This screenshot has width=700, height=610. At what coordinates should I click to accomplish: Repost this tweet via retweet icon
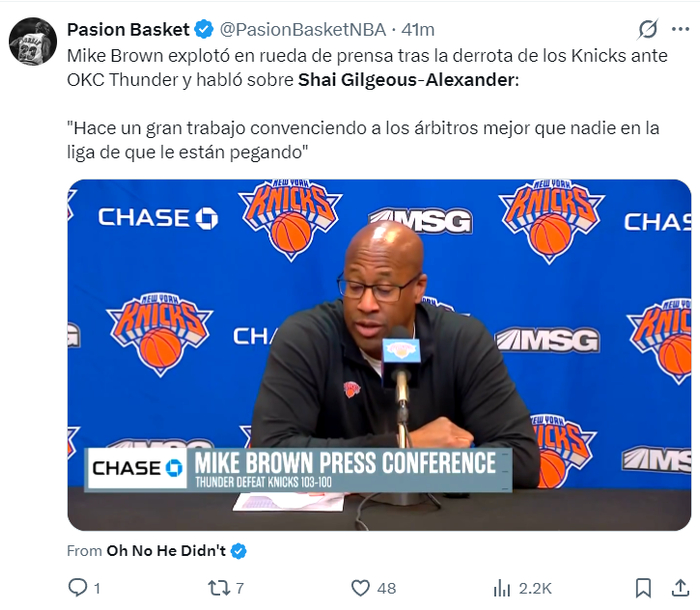pos(218,588)
